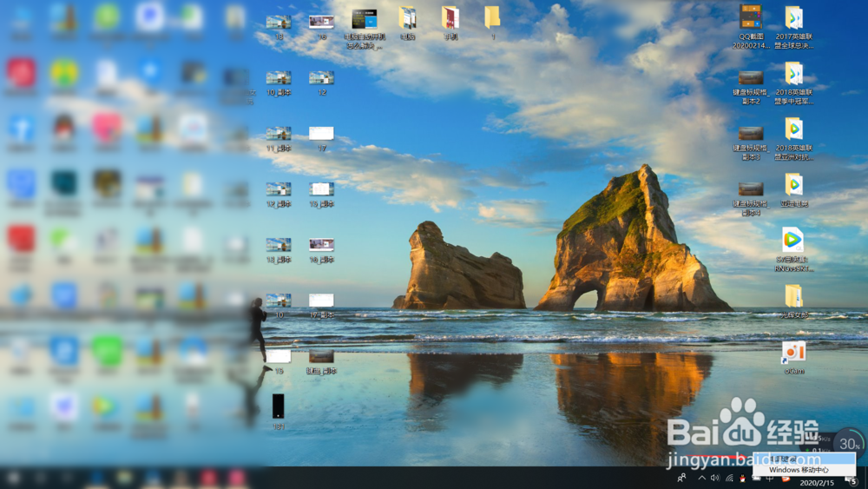
Task: Open the 电脑自动开机怎么解决 file
Action: click(x=365, y=29)
